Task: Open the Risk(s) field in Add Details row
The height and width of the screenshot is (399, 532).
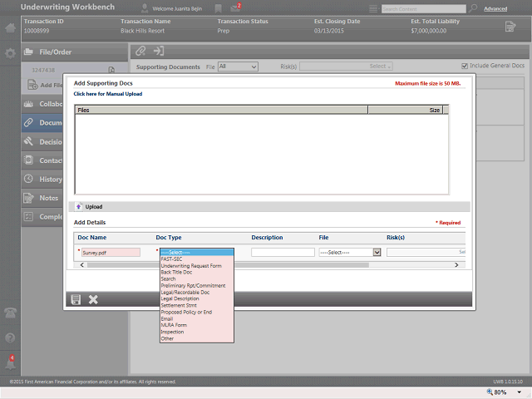Action: (x=426, y=252)
